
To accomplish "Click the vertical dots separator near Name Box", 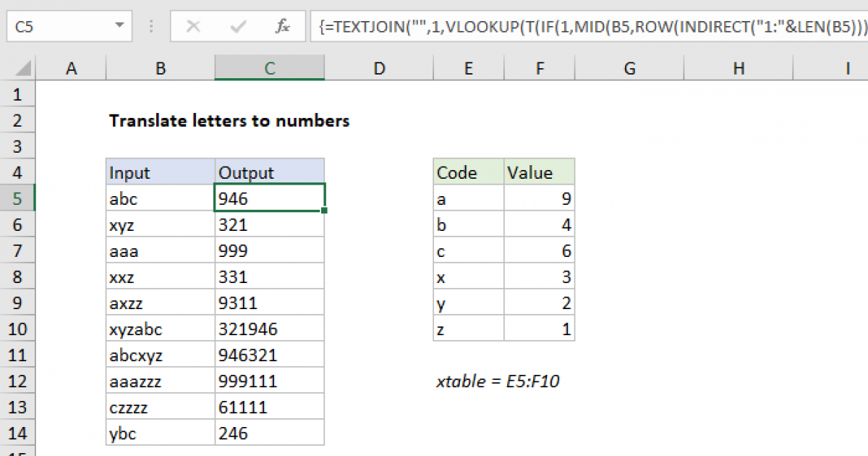I will point(150,27).
